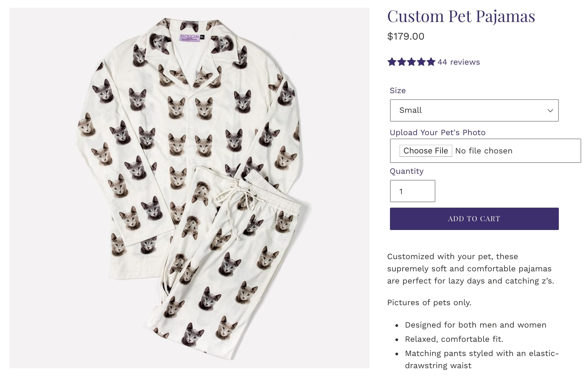Click the fourth rating star
This screenshot has height=376, width=588.
(x=422, y=62)
